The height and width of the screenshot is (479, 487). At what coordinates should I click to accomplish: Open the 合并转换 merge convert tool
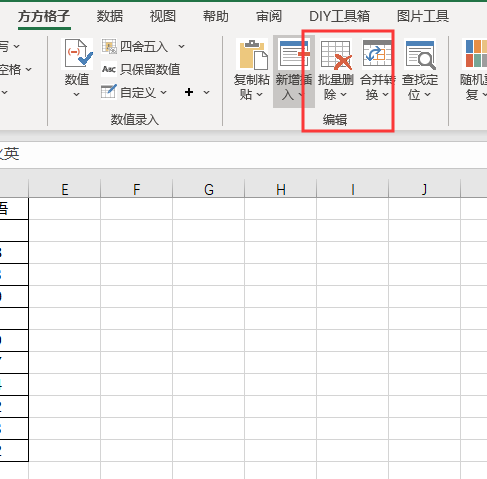click(x=378, y=71)
